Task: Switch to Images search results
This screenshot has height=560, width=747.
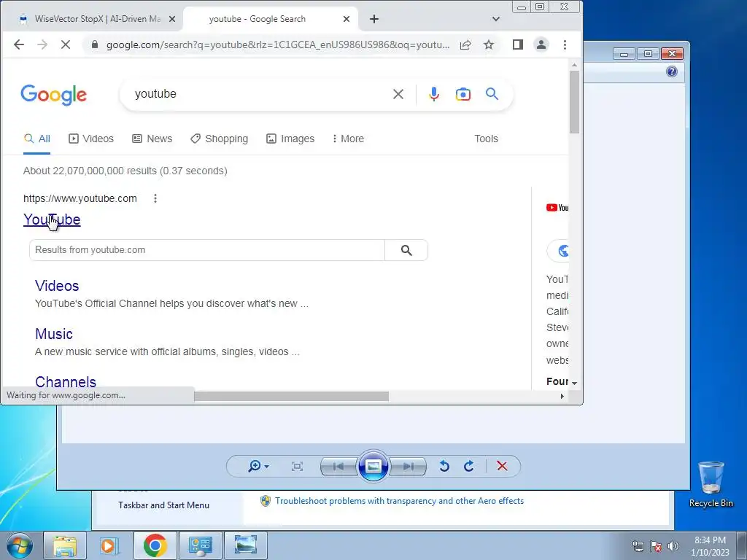Action: tap(290, 139)
